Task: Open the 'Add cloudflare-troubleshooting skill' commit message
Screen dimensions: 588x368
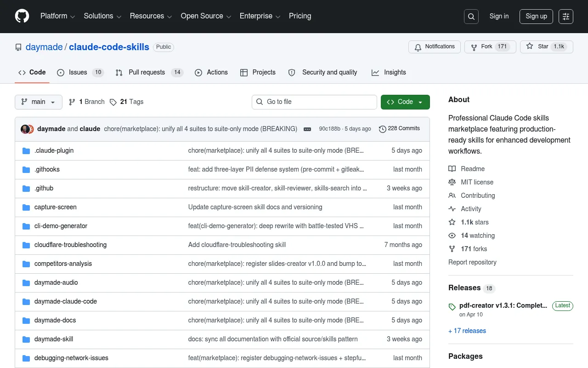Action: (237, 245)
